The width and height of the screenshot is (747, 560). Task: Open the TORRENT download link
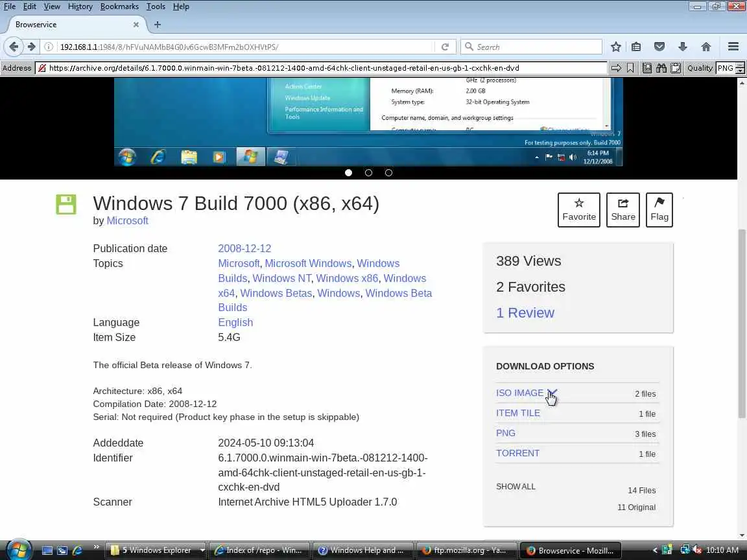[517, 453]
